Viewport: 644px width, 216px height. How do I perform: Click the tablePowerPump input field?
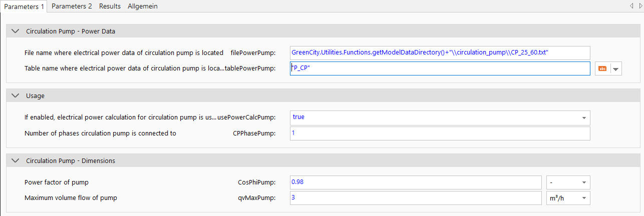click(440, 68)
